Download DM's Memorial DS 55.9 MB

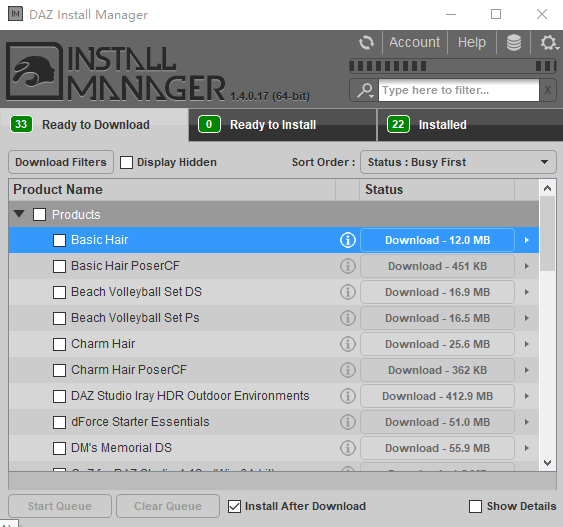[x=437, y=448]
